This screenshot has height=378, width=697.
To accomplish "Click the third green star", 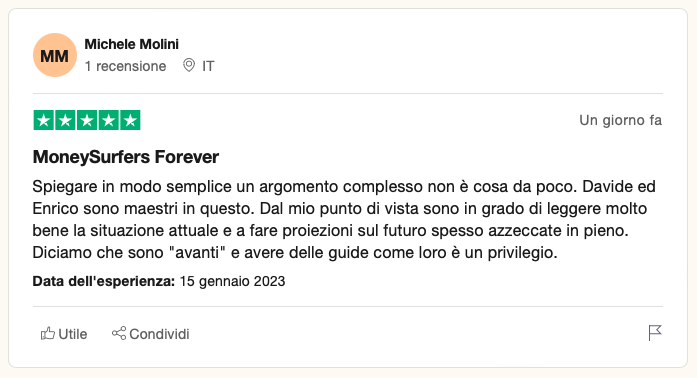I will [87, 120].
